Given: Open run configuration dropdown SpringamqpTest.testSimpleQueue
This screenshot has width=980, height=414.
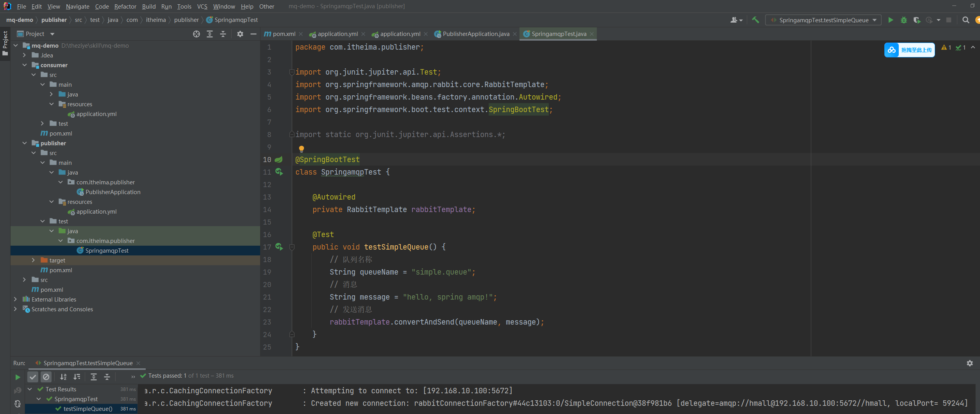Looking at the screenshot, I should pos(823,20).
